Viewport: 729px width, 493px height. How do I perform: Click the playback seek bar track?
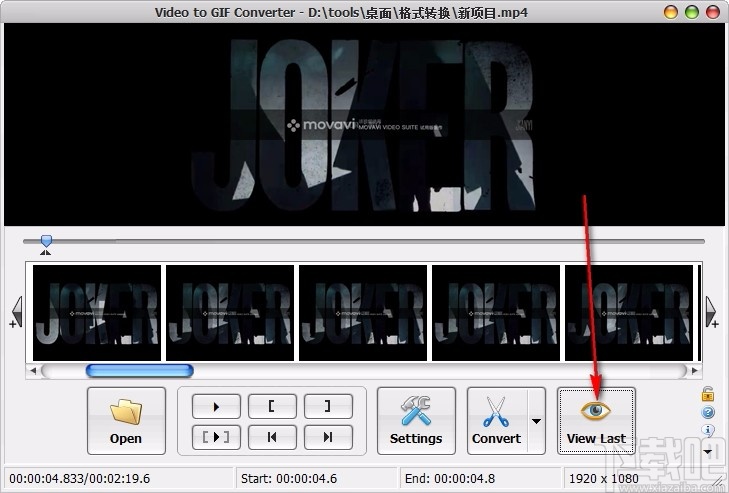click(364, 241)
